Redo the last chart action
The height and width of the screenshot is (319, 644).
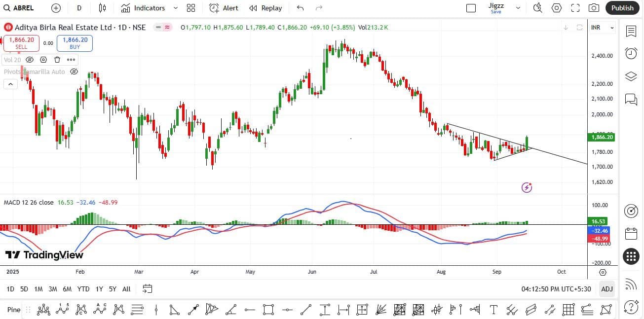pyautogui.click(x=319, y=8)
